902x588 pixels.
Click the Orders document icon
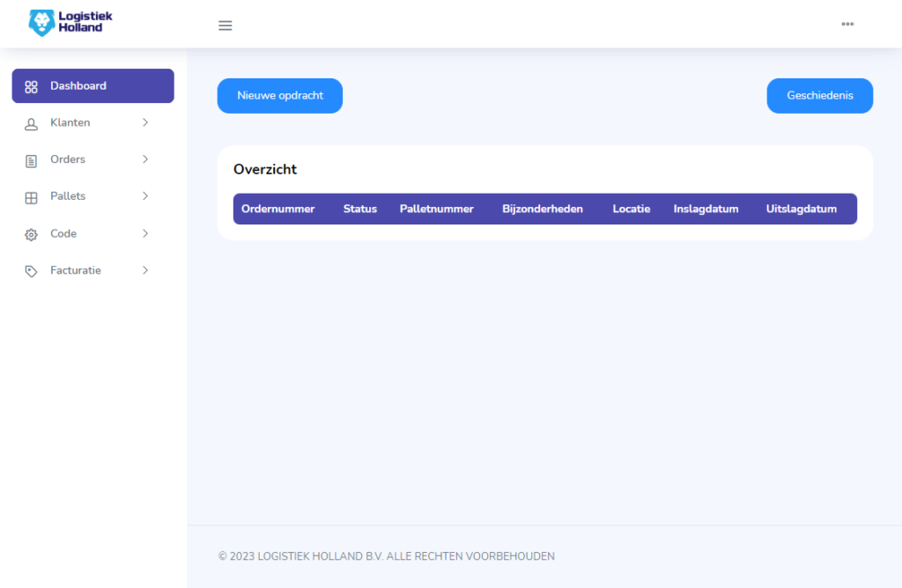[32, 161]
